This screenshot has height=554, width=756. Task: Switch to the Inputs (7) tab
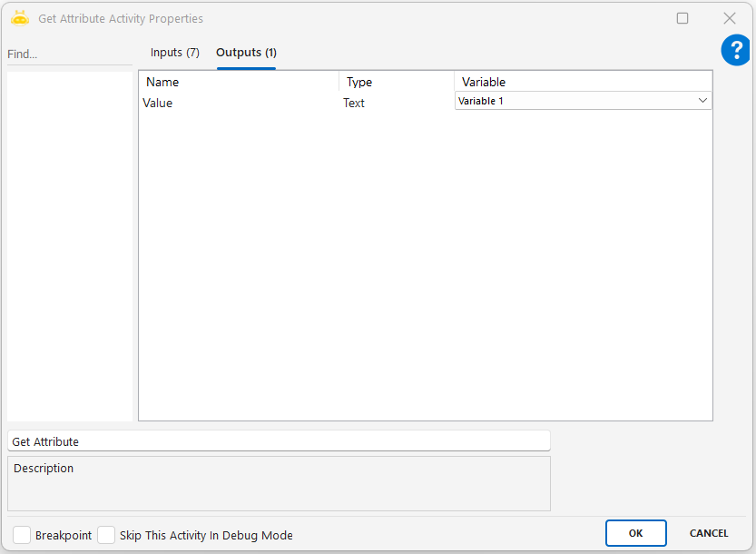click(175, 53)
